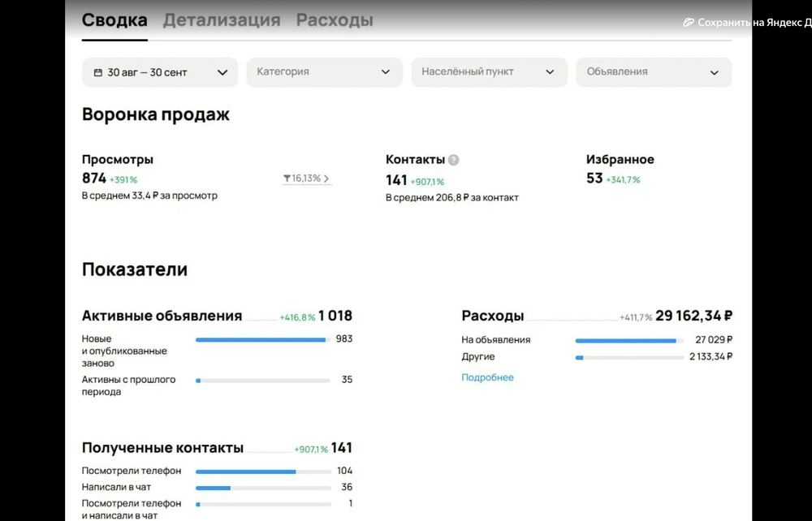Click the Активные объявления total 1 018
The width and height of the screenshot is (812, 521).
[x=335, y=316]
